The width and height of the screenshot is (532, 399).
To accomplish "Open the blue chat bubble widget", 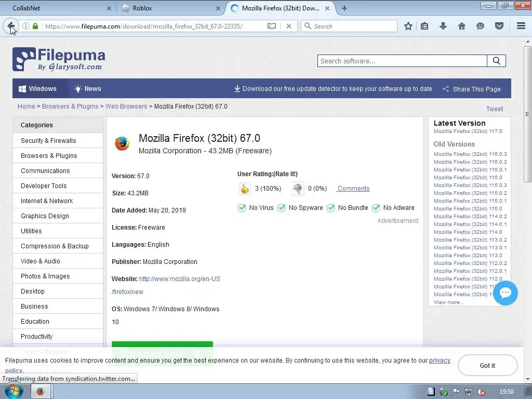I will pyautogui.click(x=505, y=293).
